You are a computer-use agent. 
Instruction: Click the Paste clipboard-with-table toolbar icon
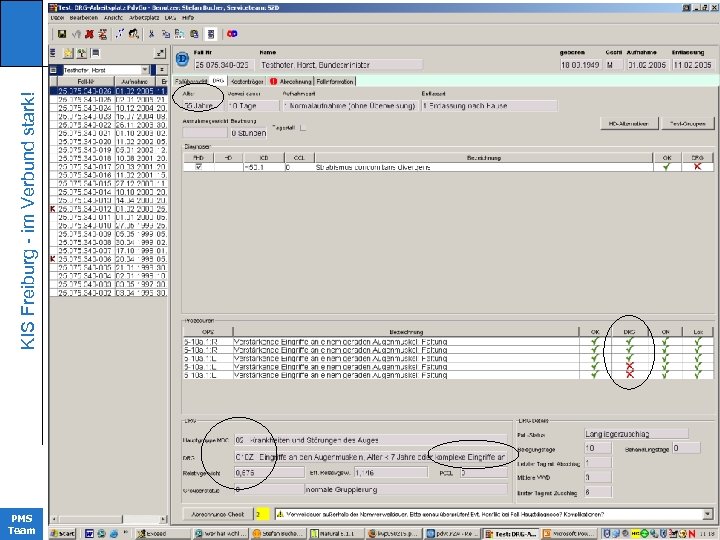pyautogui.click(x=180, y=34)
